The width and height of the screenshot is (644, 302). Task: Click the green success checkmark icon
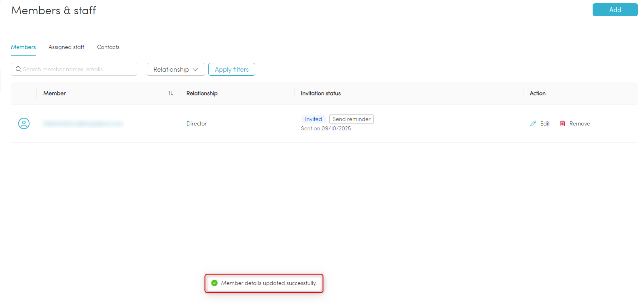214,283
